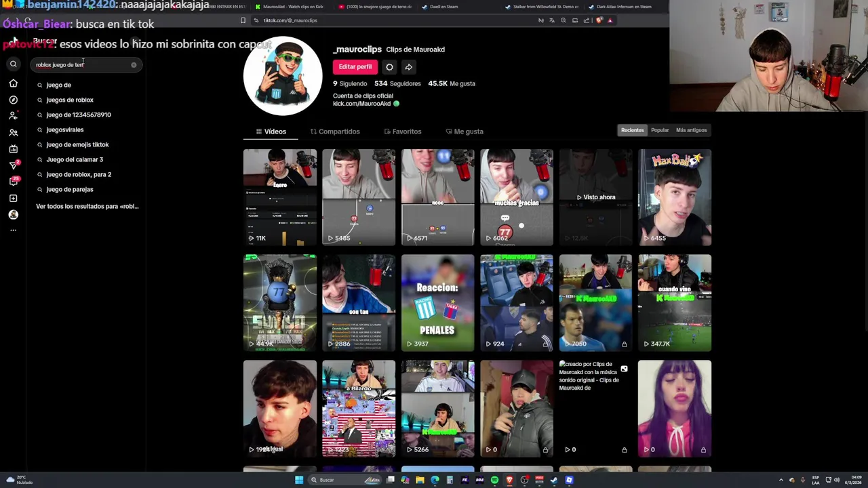The height and width of the screenshot is (488, 868).
Task: Expand the system tray hidden icons chevron
Action: pos(781,480)
